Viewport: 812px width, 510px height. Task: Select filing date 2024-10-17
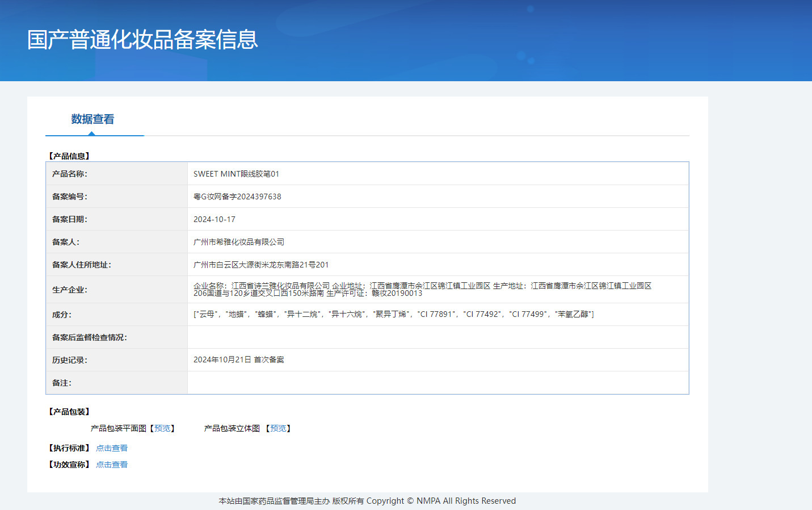214,219
